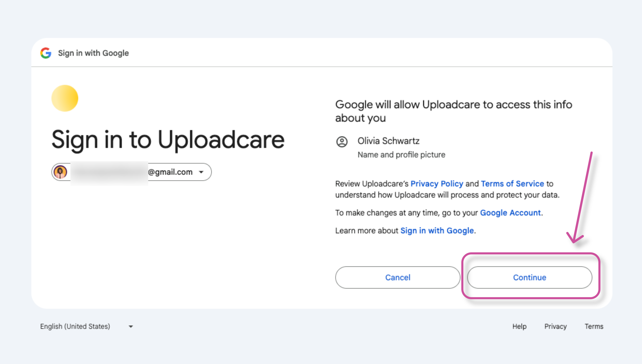Click the Google logo icon
The width and height of the screenshot is (642, 364).
46,53
